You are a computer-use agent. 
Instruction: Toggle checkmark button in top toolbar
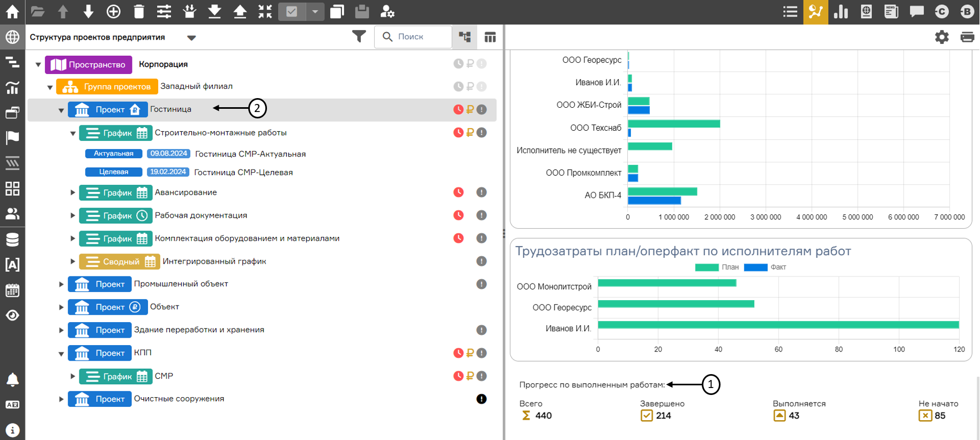292,11
